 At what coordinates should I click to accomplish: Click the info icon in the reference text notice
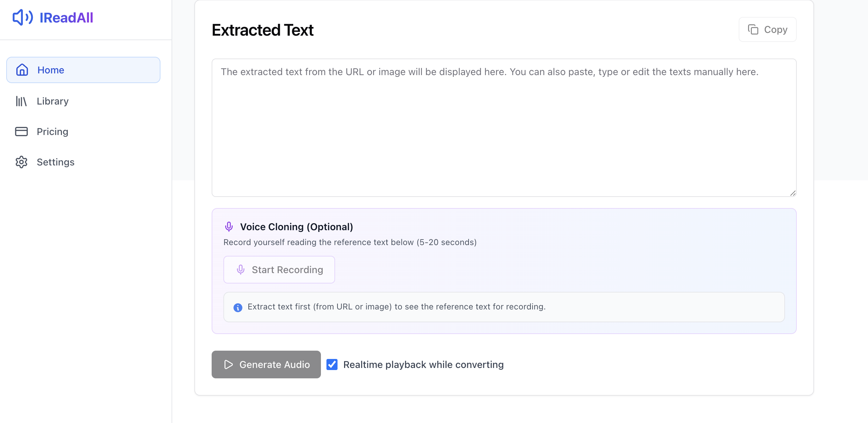coord(238,307)
